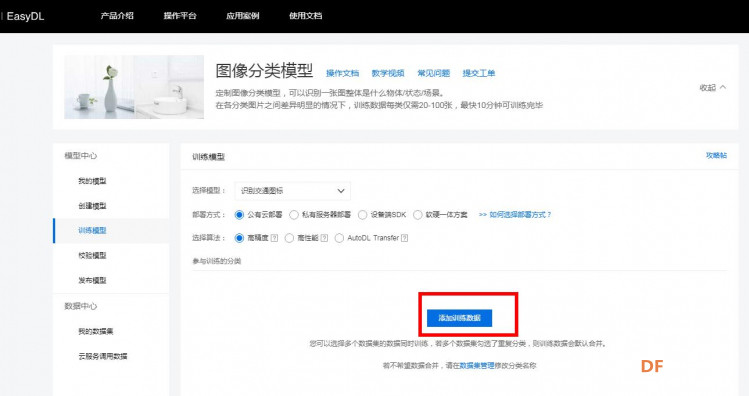This screenshot has height=396, width=749.
Task: Open the 选择模型 dropdown
Action: pyautogui.click(x=292, y=191)
